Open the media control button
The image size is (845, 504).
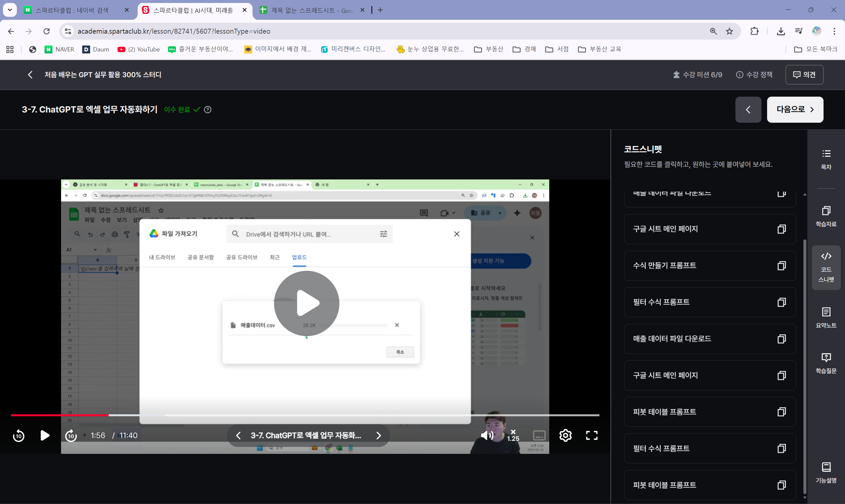799,31
